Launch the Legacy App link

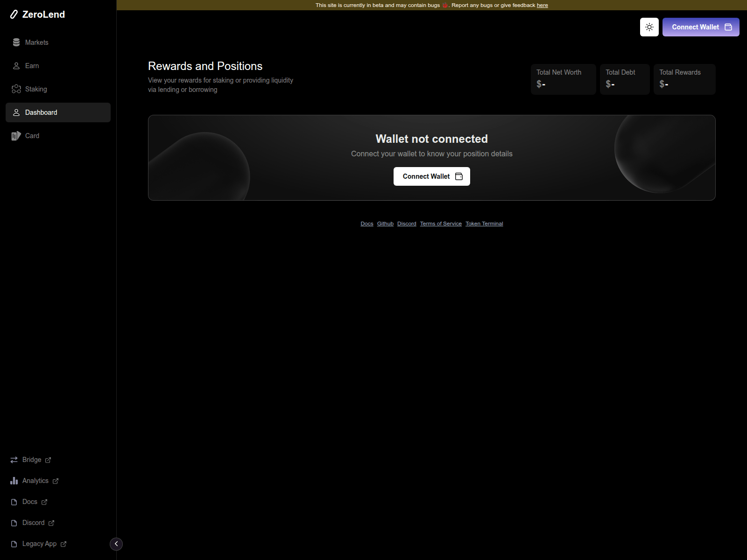click(x=40, y=544)
